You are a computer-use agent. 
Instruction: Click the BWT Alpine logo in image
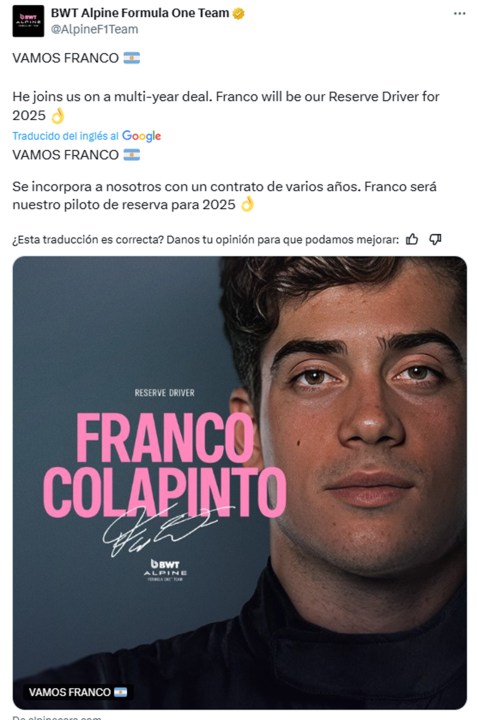click(165, 570)
